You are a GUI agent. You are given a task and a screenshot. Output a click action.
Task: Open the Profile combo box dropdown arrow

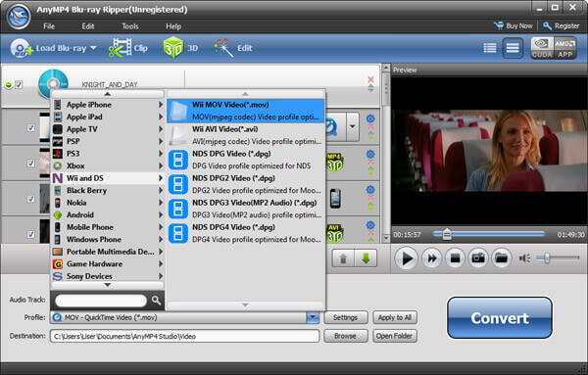(x=313, y=317)
